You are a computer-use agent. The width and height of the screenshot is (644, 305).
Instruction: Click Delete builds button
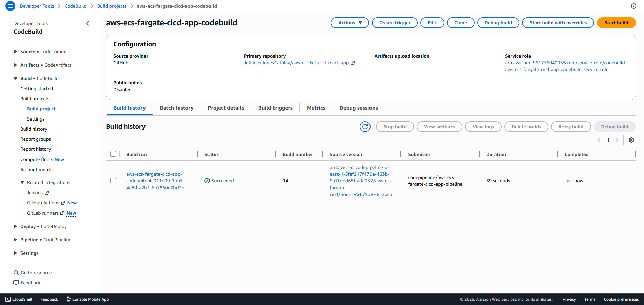[526, 127]
